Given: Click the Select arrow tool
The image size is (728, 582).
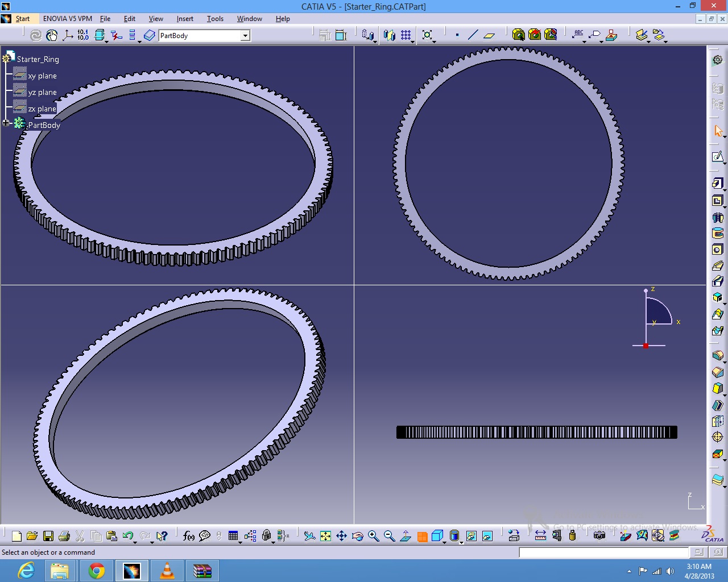Looking at the screenshot, I should 718,131.
